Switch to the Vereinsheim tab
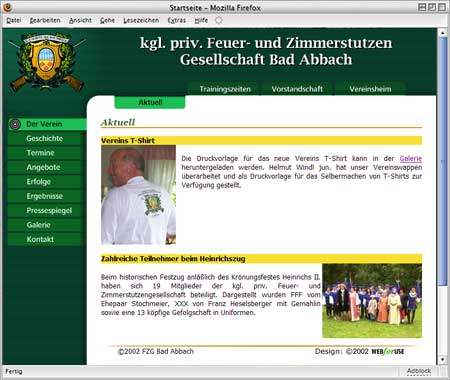The image size is (450, 380). pos(370,89)
